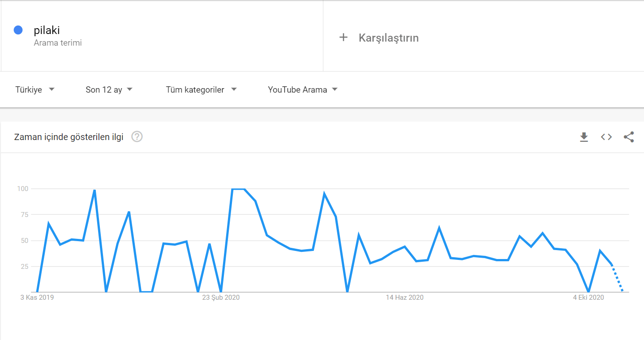Screen dimensions: 644x340
Task: Click the blue dot beside pilaki
Action: (x=18, y=30)
